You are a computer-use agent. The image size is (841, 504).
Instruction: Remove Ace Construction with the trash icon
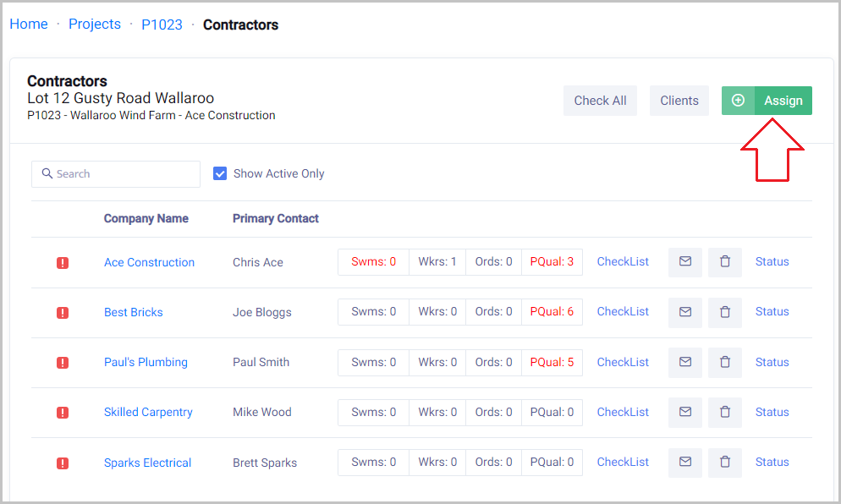[x=725, y=262]
